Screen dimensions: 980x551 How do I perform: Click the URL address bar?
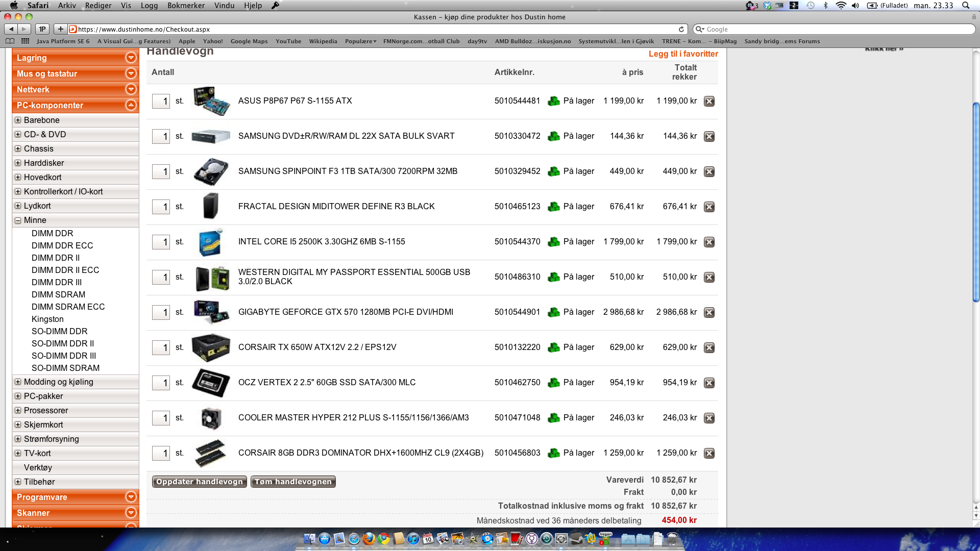[378, 29]
